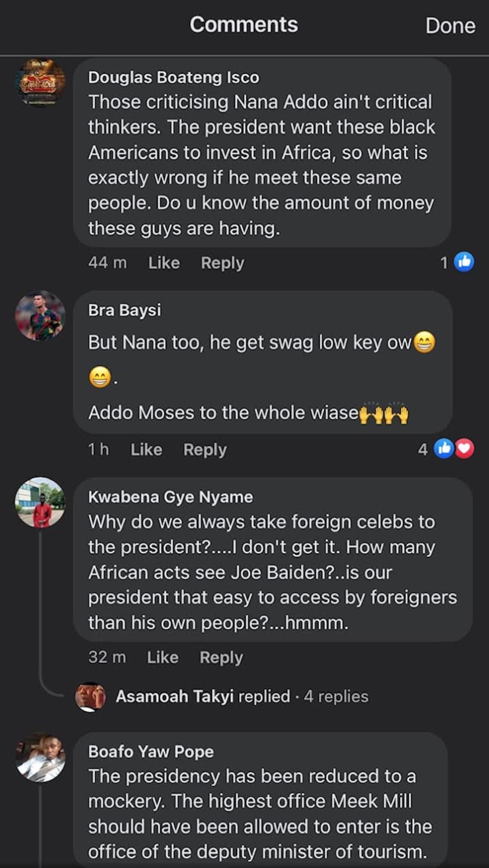
Task: Open Bra Baysi's avatar
Action: click(x=40, y=316)
